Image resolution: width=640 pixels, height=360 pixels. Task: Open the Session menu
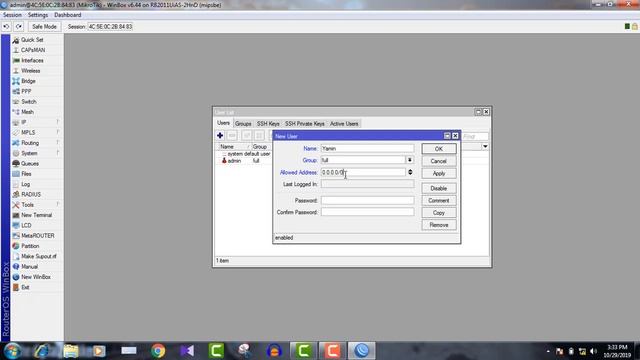pyautogui.click(x=12, y=15)
